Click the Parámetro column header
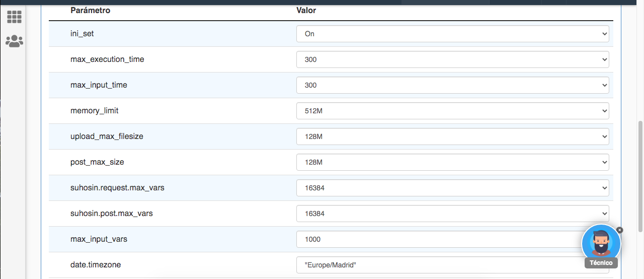 [x=90, y=10]
